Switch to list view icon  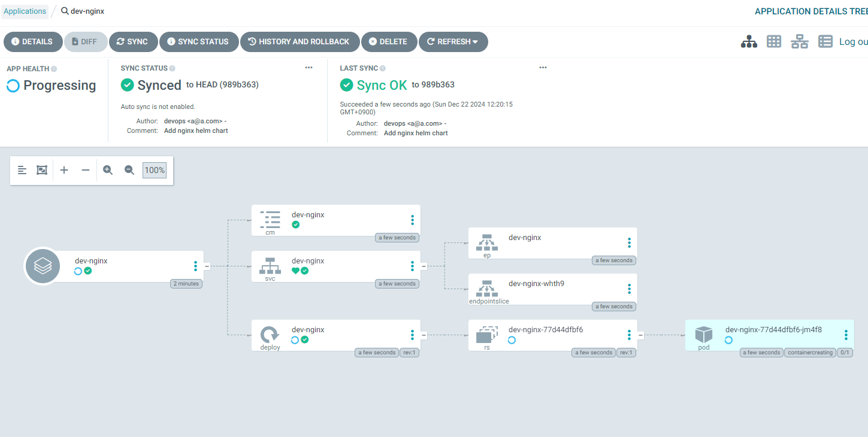click(825, 41)
